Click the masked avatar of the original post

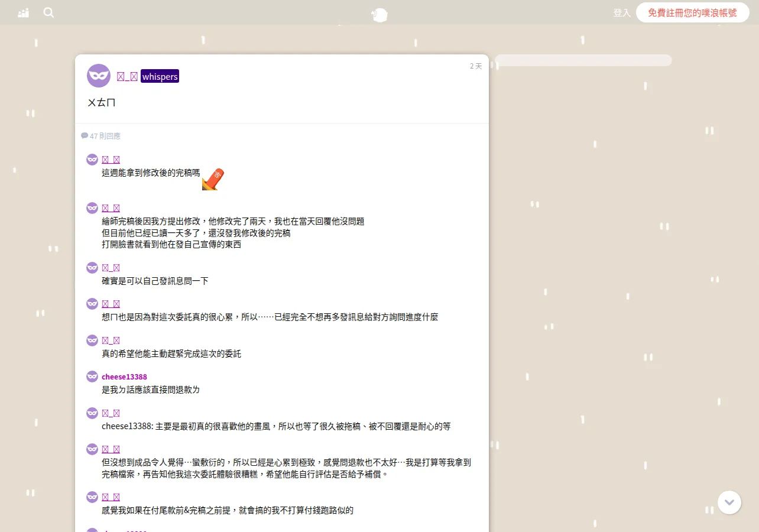pos(99,76)
